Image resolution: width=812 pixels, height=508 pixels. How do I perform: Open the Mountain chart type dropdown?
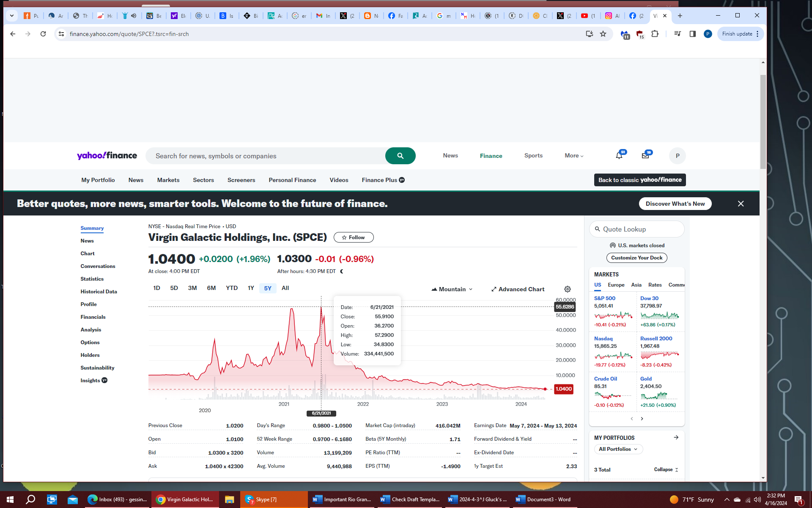coord(452,289)
